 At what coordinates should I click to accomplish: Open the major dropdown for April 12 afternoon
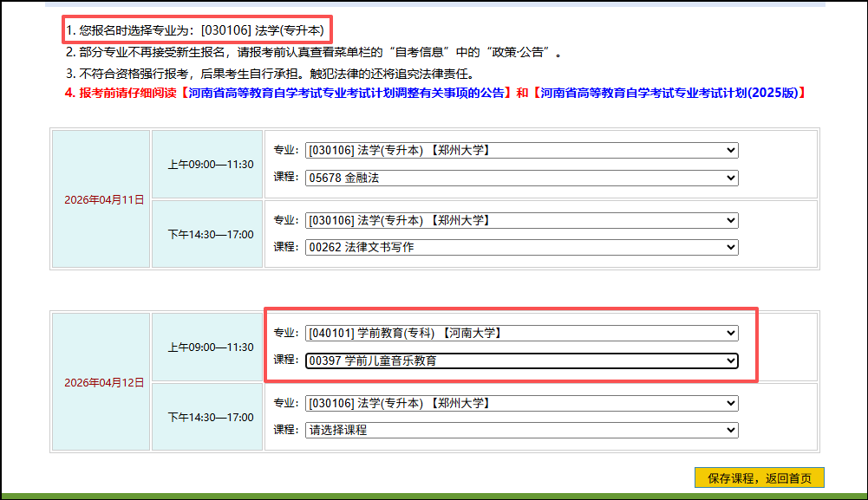point(521,403)
